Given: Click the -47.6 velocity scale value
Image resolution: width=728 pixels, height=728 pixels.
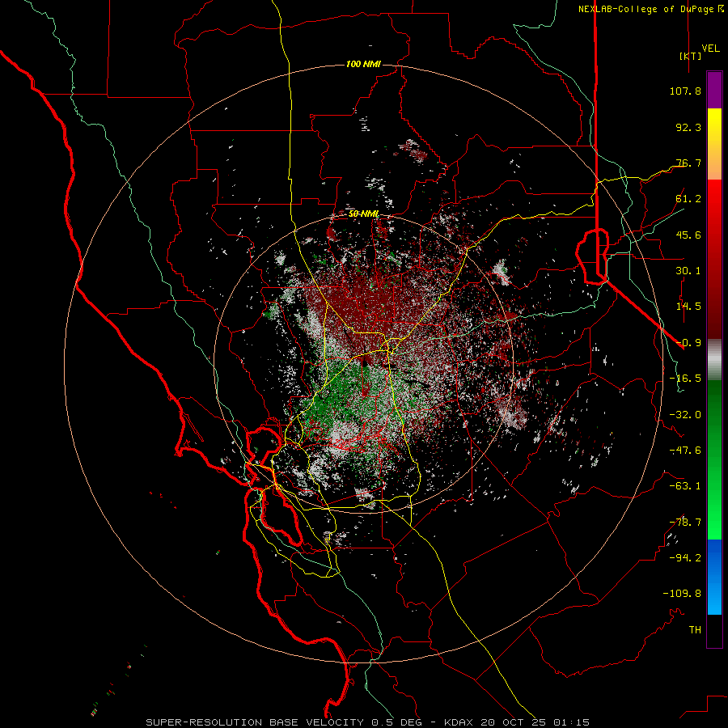Looking at the screenshot, I should coord(685,451).
